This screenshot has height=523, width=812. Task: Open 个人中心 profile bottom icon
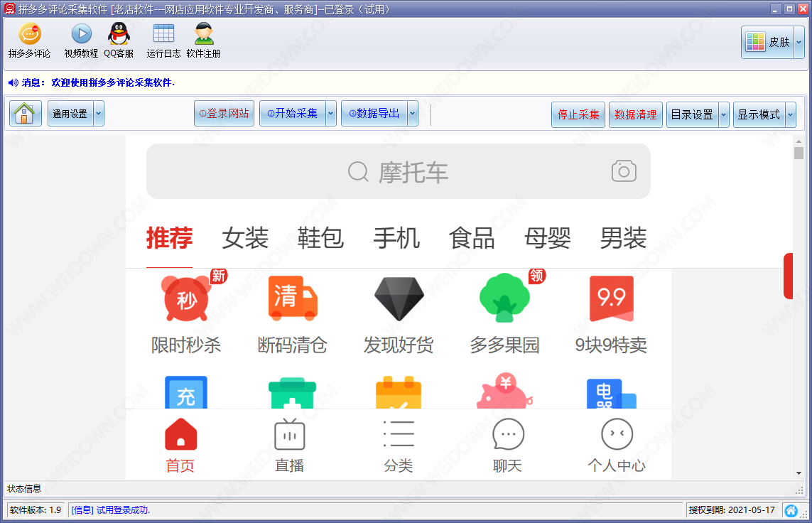[x=617, y=434]
